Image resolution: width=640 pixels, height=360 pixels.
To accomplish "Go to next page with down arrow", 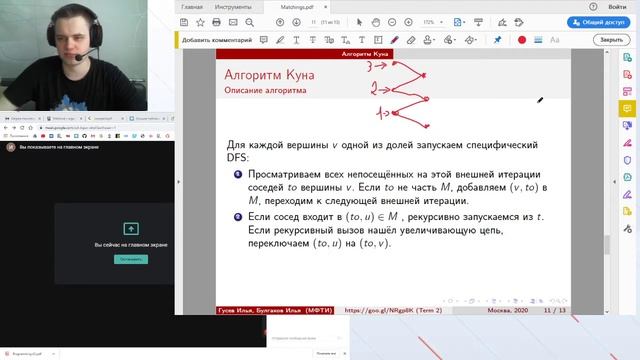I will click(296, 22).
